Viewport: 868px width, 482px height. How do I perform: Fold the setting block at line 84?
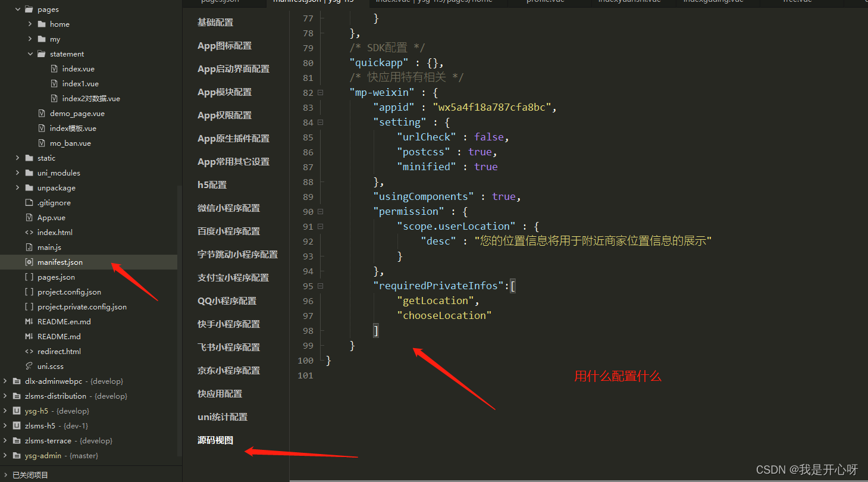click(321, 123)
